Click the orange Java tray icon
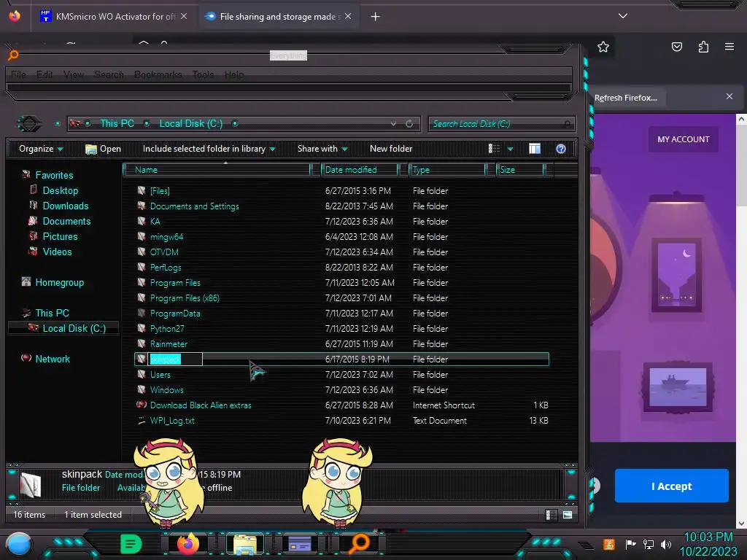747x560 pixels. 609,544
